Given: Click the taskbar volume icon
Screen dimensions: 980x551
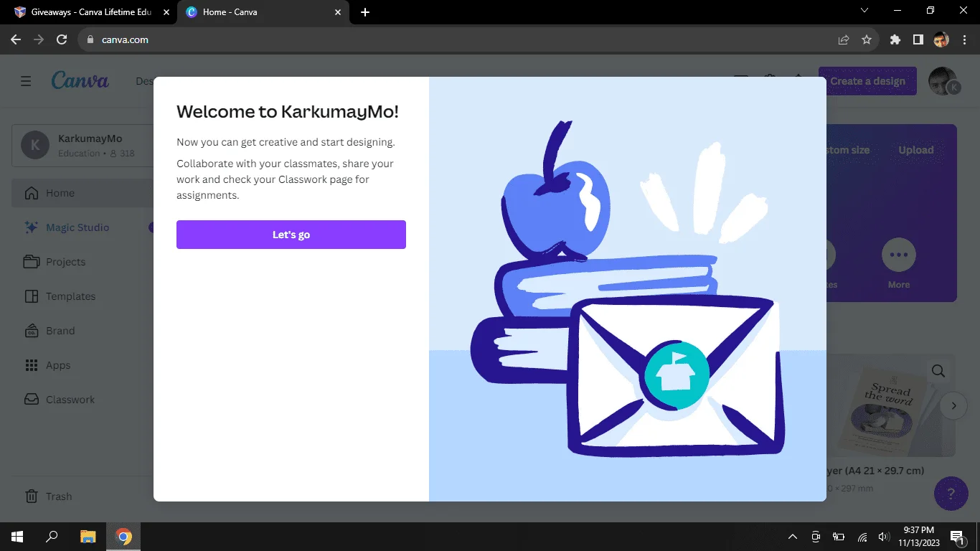Looking at the screenshot, I should [884, 537].
